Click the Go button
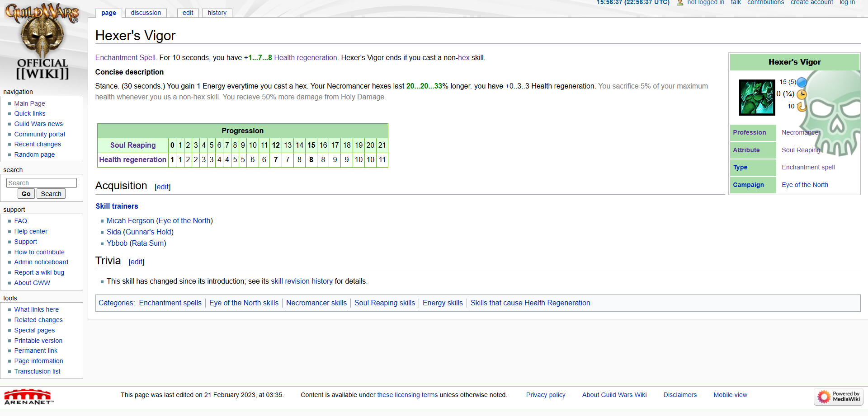 (x=26, y=194)
